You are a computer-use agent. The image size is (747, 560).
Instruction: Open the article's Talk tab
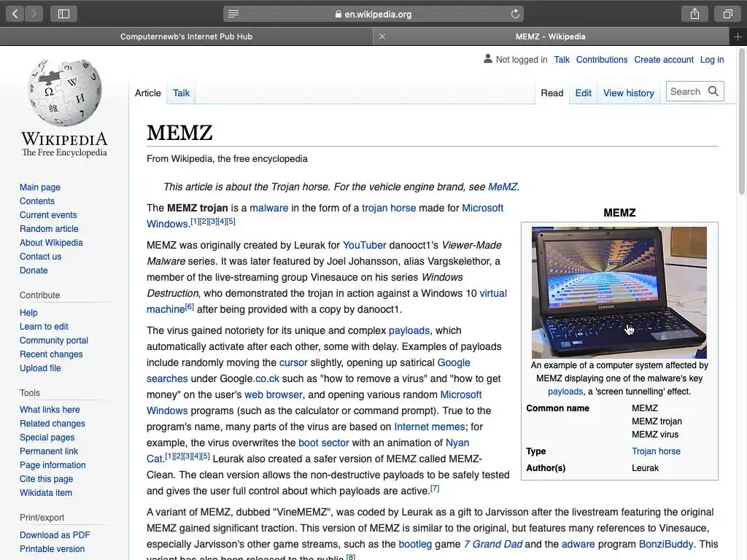(x=181, y=93)
